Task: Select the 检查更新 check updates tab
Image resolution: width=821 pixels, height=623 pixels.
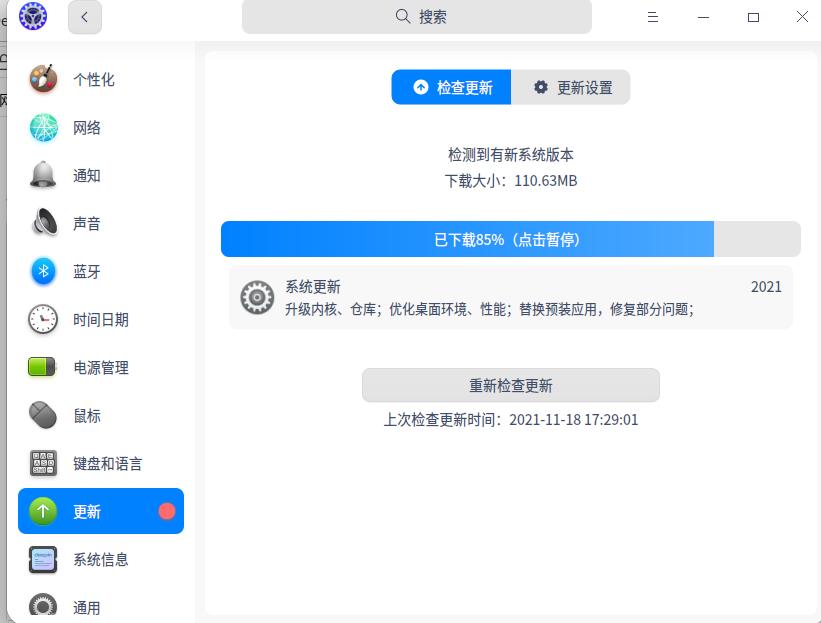Action: (x=451, y=87)
